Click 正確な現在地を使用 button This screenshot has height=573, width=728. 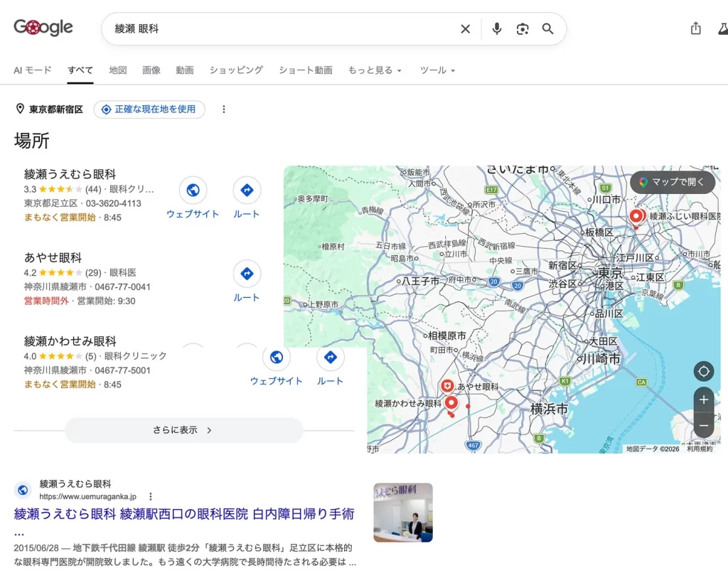pos(149,109)
